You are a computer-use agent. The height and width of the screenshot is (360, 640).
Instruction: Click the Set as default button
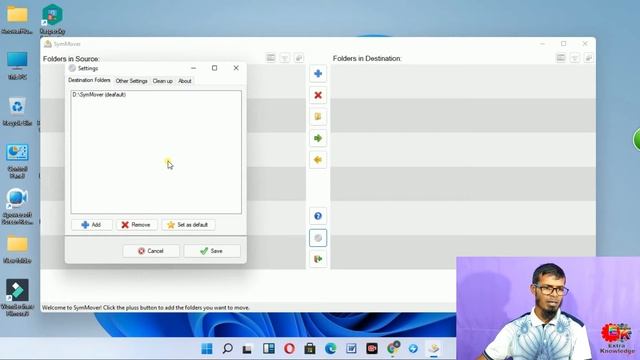pos(188,225)
